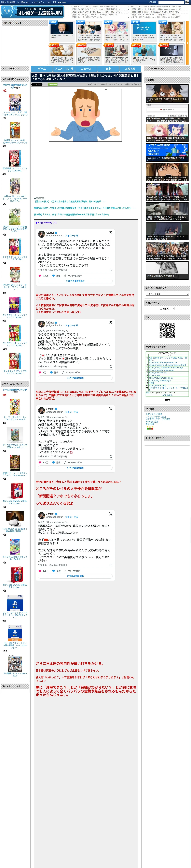Open ワンピース popular article thumbnail

(167, 93)
